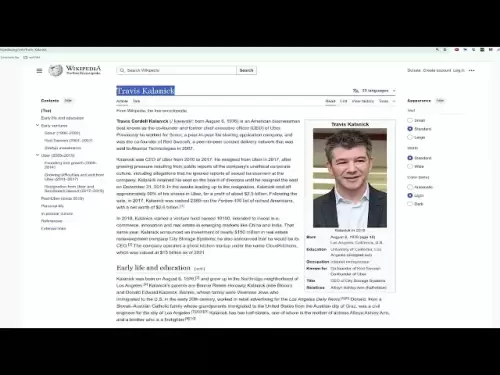The height and width of the screenshot is (375, 500).
Task: Open the ellipsis more options menu
Action: pos(471,70)
